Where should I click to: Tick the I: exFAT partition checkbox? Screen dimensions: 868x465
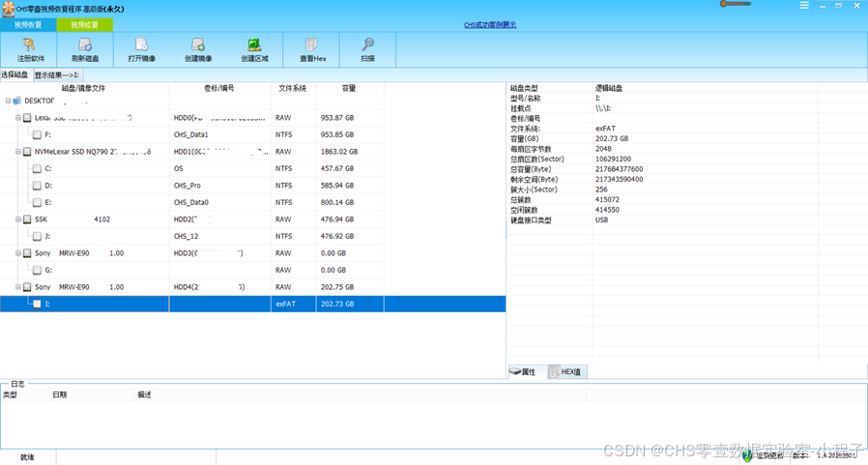point(37,304)
